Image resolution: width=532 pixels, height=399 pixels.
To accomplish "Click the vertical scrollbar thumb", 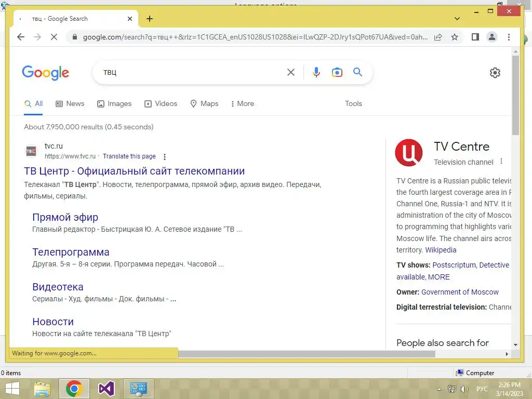I will pos(515,95).
